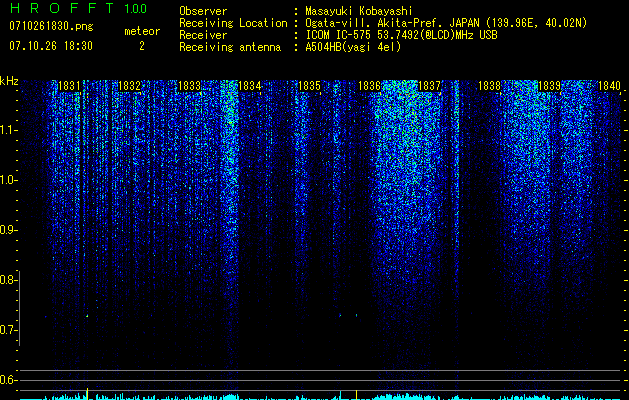Click the 0.9 frequency axis label
This screenshot has height=400, width=629.
click(x=8, y=230)
